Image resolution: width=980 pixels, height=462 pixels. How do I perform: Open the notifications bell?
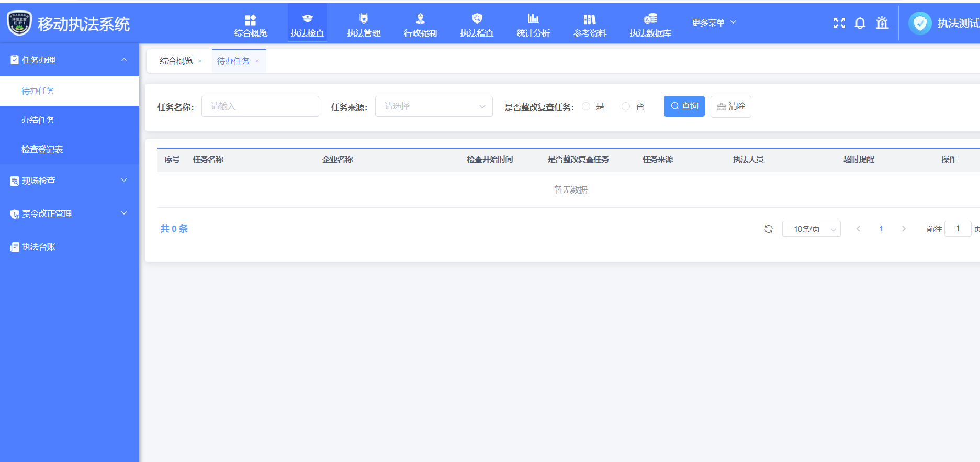(860, 23)
